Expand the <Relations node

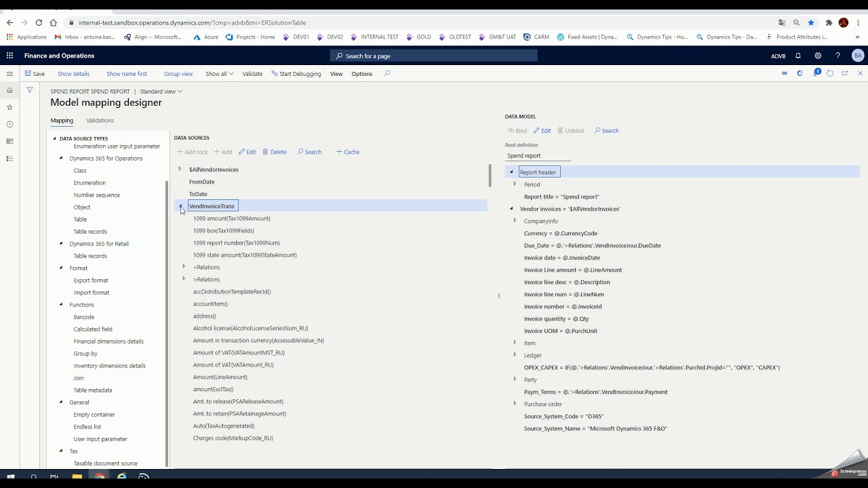coord(184,266)
